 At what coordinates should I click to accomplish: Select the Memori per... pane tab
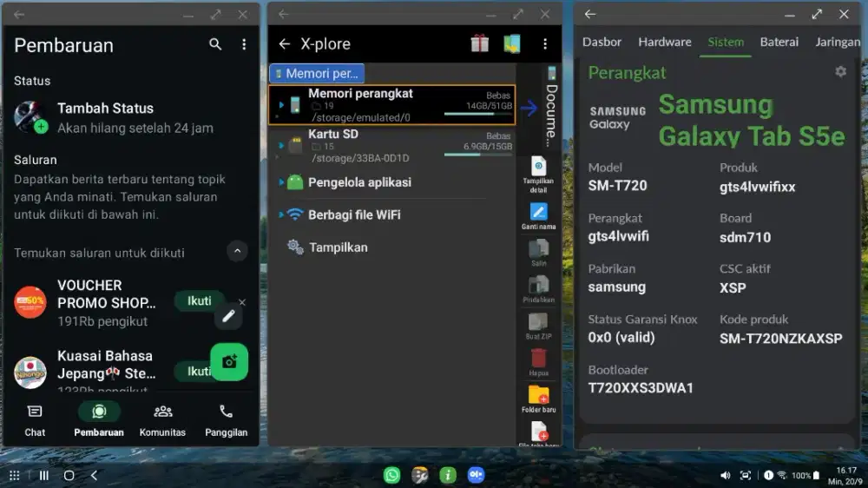(317, 73)
